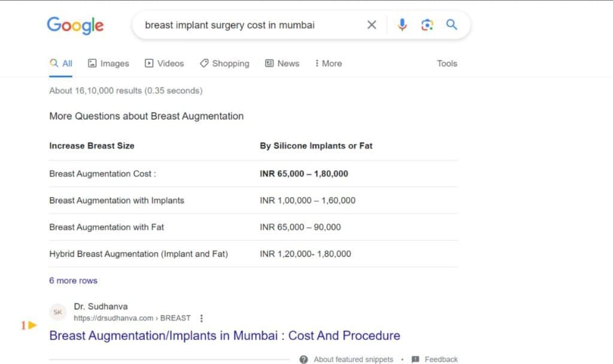Click the drsudhanva.com breadcrumb URL
This screenshot has height=364, width=613.
[132, 318]
